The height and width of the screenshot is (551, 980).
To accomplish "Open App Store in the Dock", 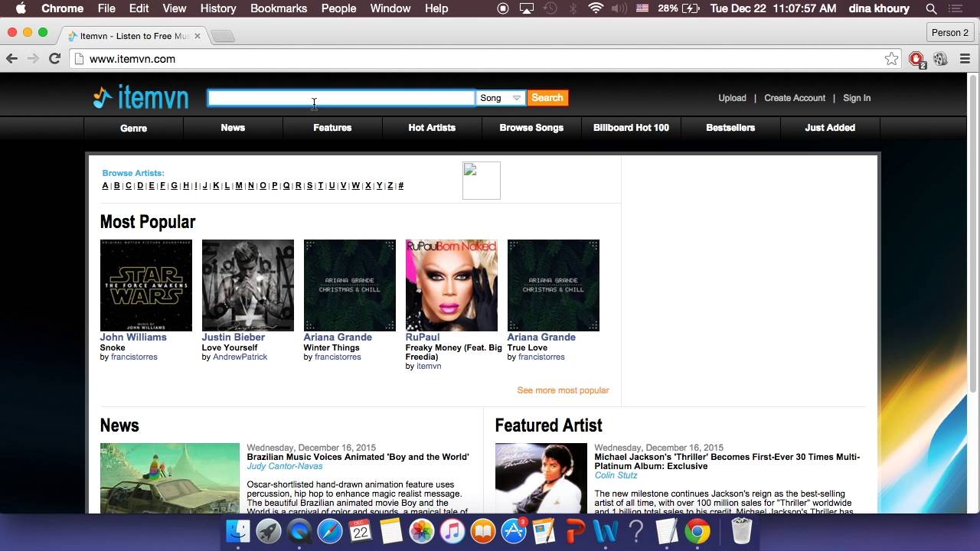I will [514, 530].
